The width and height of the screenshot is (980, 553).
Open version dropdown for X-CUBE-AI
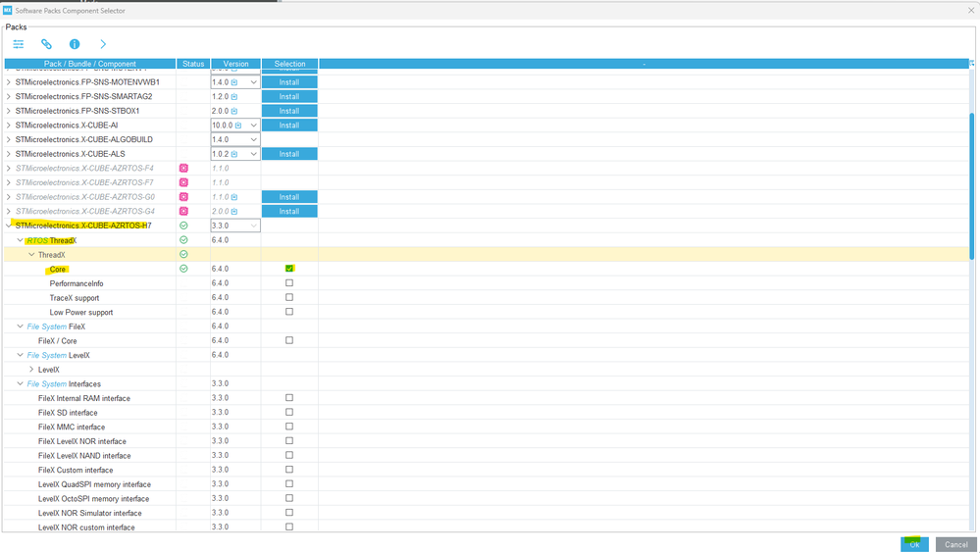click(x=254, y=126)
